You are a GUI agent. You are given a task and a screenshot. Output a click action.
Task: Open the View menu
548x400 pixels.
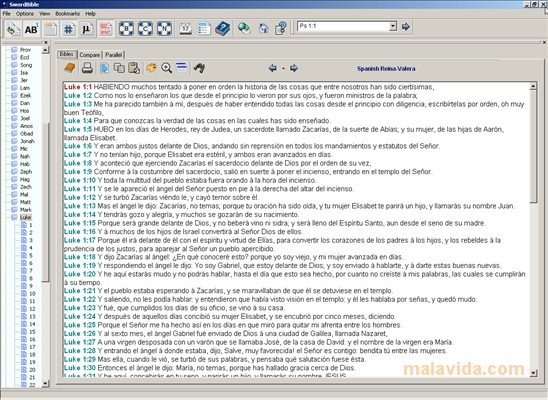[45, 14]
